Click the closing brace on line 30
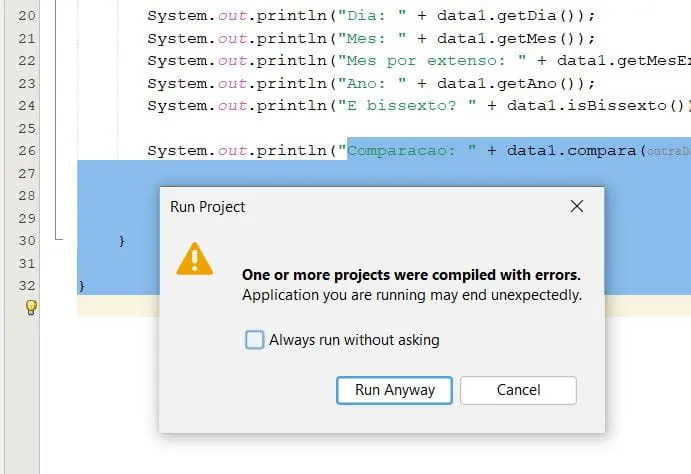The width and height of the screenshot is (691, 474). coord(122,241)
